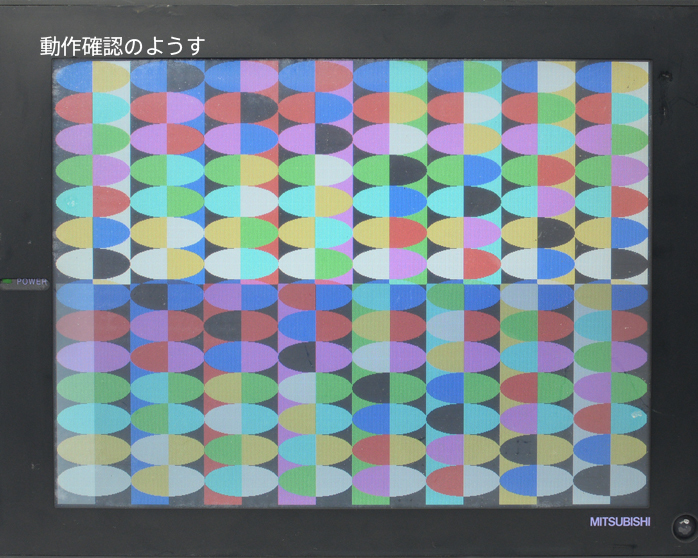Tap the blue-yellow ellipse in the top-right corner
The image size is (698, 558).
(x=611, y=77)
